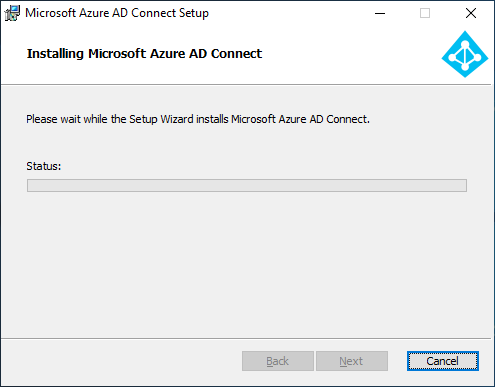Click the grayed-out maximize window icon
Screen dimensions: 495x387
[x=425, y=13]
